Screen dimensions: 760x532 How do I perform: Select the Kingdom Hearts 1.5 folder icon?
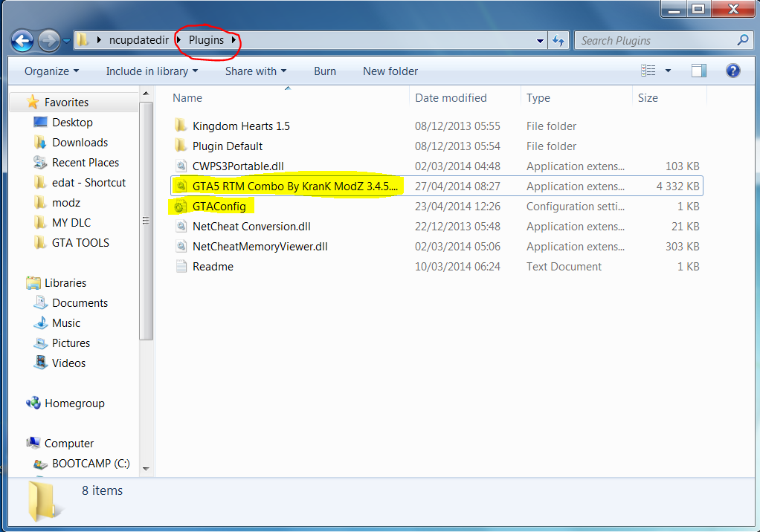tap(181, 126)
